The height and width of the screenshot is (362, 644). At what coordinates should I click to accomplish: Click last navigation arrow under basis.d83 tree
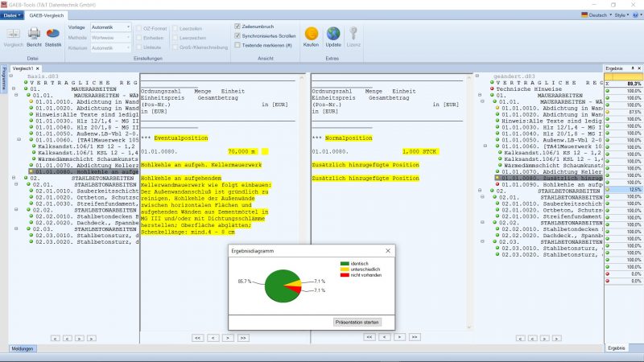click(x=92, y=339)
